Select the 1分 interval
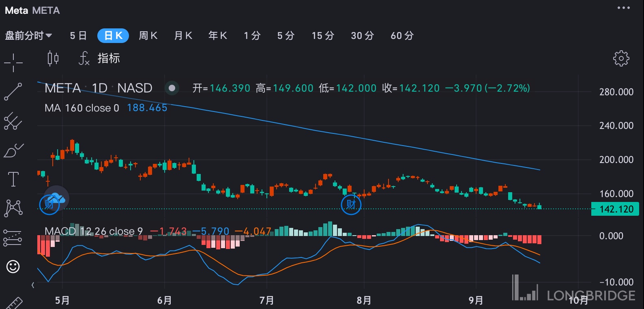 click(x=252, y=36)
